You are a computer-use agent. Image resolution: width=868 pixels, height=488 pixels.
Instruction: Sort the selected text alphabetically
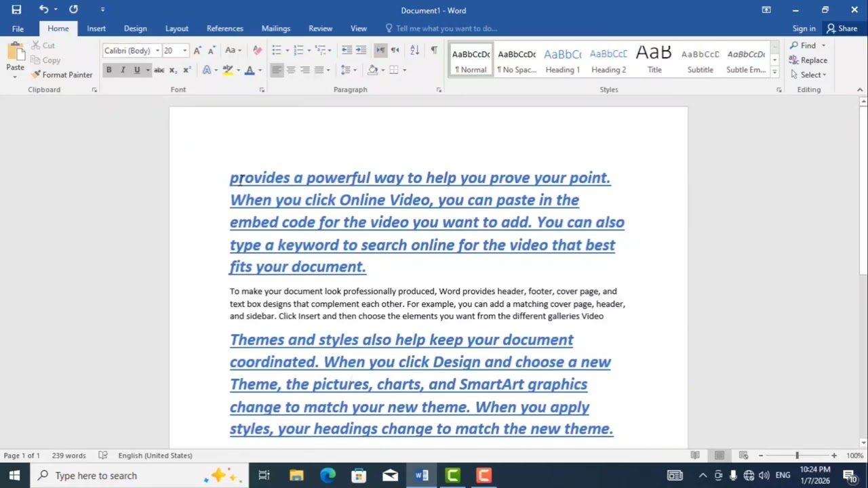(414, 50)
